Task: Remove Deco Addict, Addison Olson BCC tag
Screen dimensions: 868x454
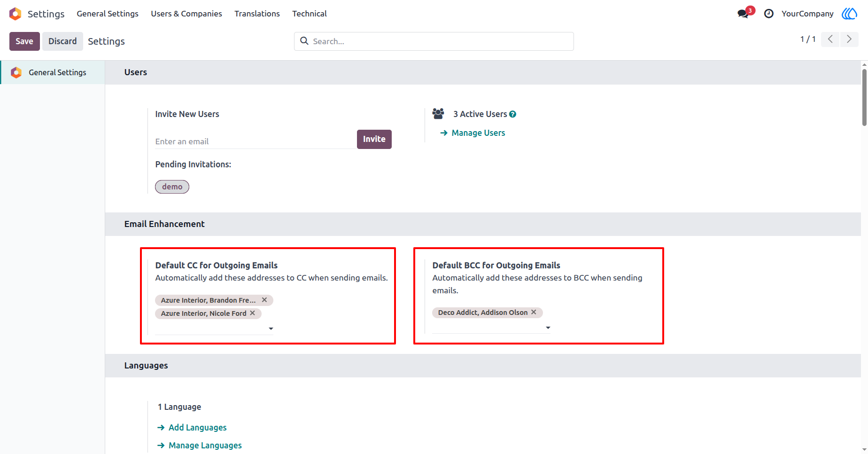Action: point(534,312)
